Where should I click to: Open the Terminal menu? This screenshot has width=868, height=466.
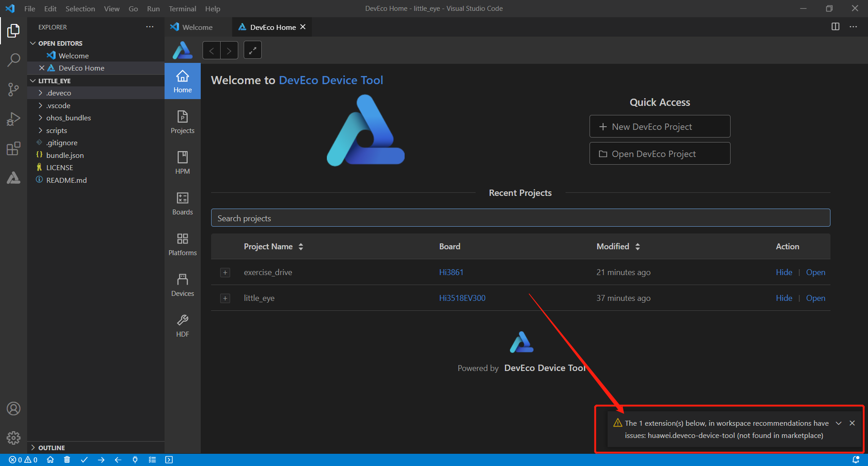pos(182,9)
